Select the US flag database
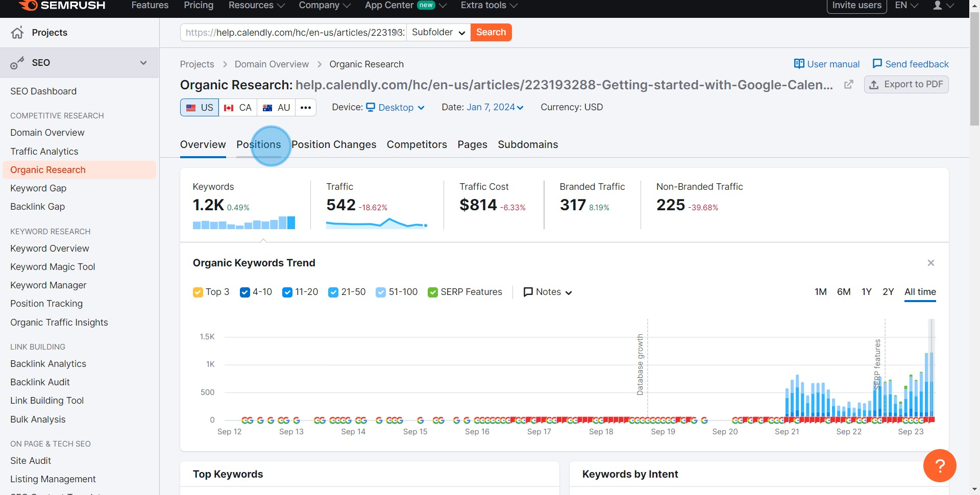 click(x=200, y=108)
